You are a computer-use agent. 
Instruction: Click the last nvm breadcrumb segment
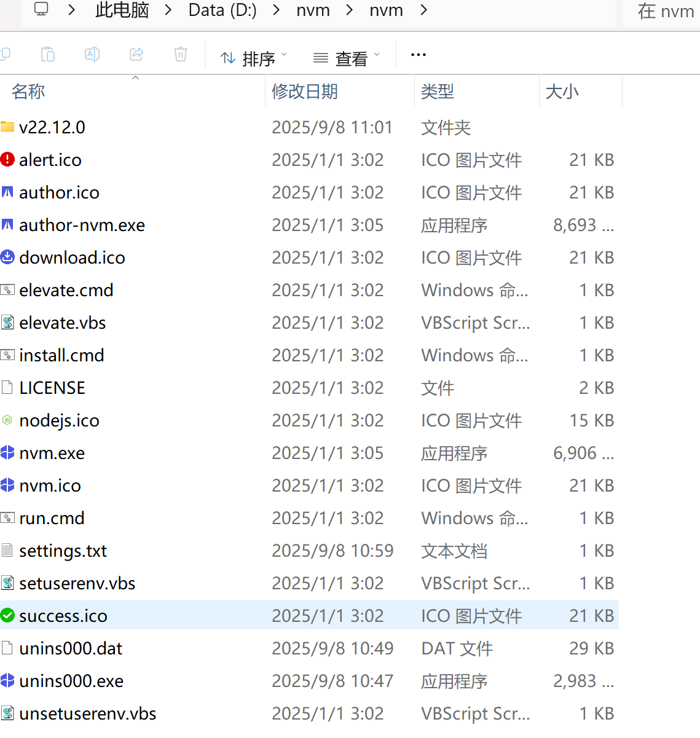387,10
